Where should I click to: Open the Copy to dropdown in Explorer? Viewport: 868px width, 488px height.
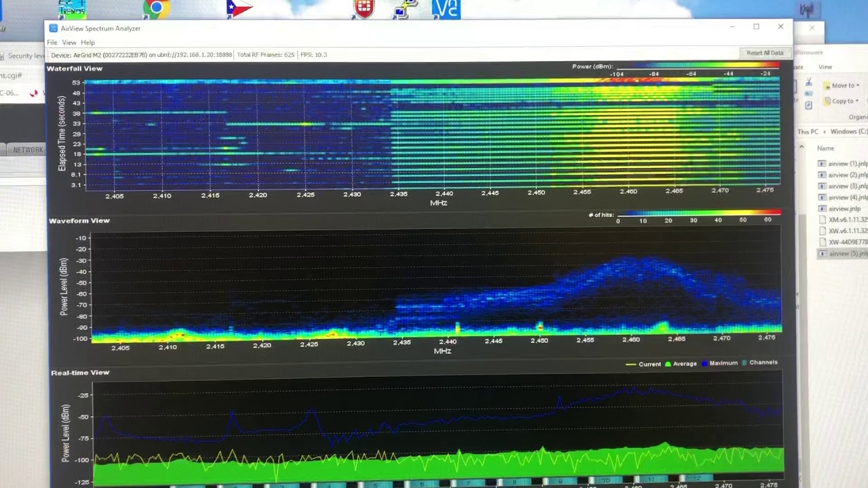pos(842,101)
